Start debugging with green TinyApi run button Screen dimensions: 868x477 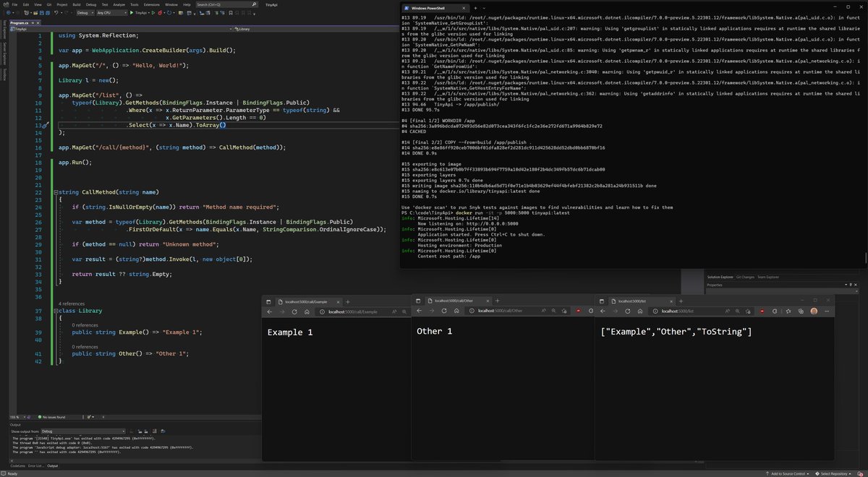click(x=139, y=13)
